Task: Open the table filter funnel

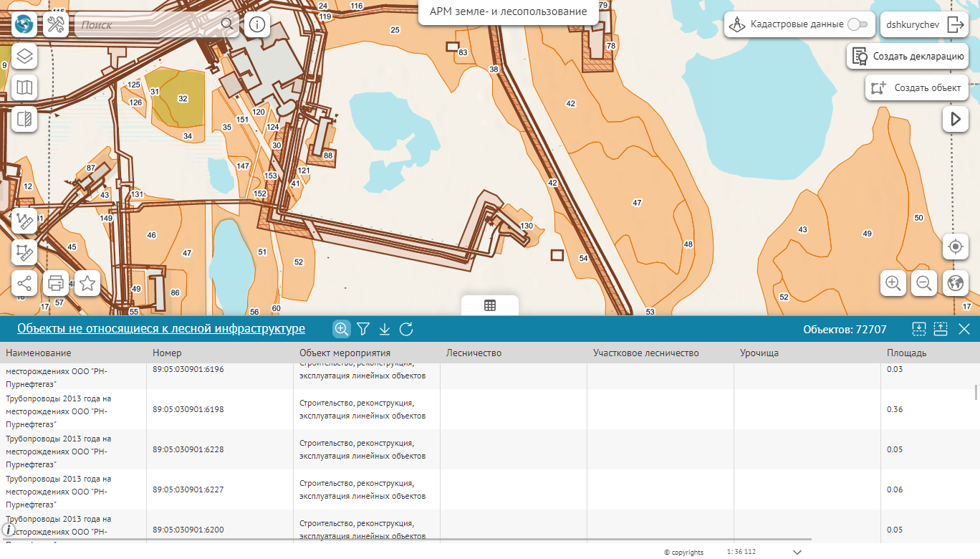Action: [x=363, y=329]
